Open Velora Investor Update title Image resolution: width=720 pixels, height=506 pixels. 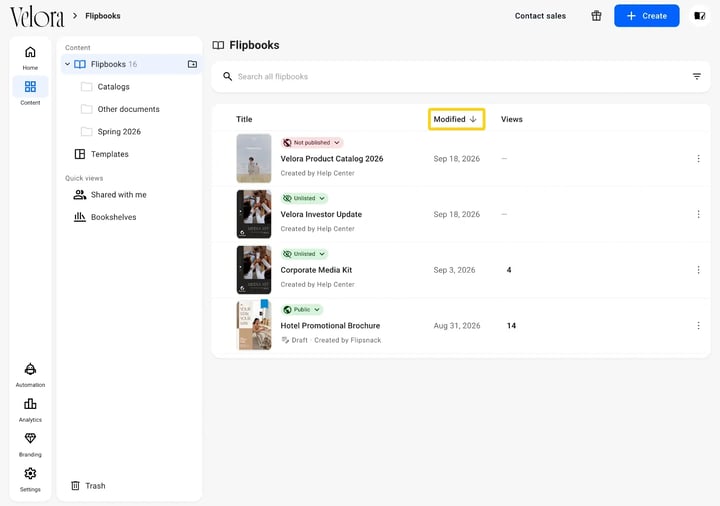(x=321, y=214)
